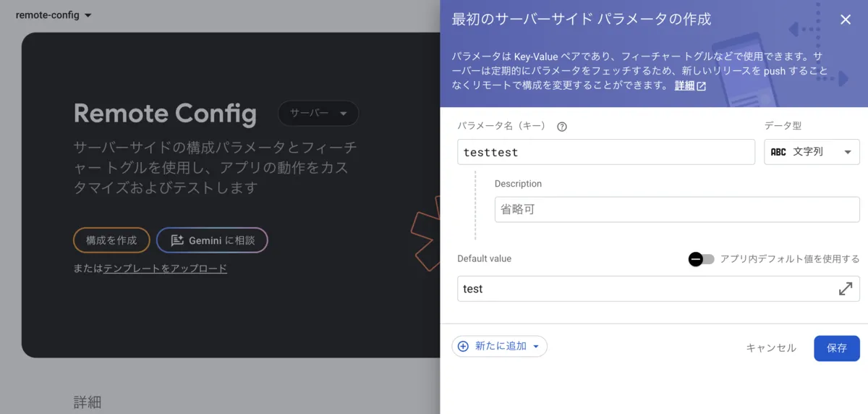Click the expand icon in Default value field
This screenshot has height=414, width=868.
(845, 289)
